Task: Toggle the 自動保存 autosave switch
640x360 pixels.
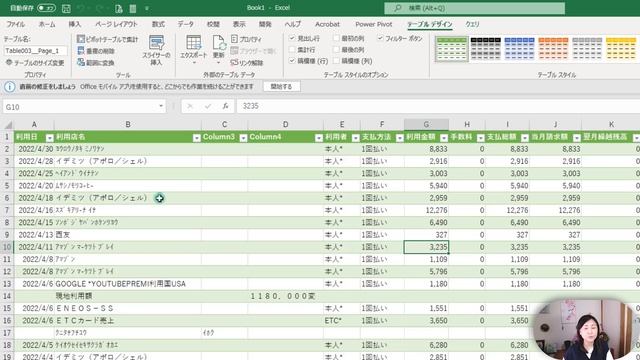Action: [x=46, y=8]
